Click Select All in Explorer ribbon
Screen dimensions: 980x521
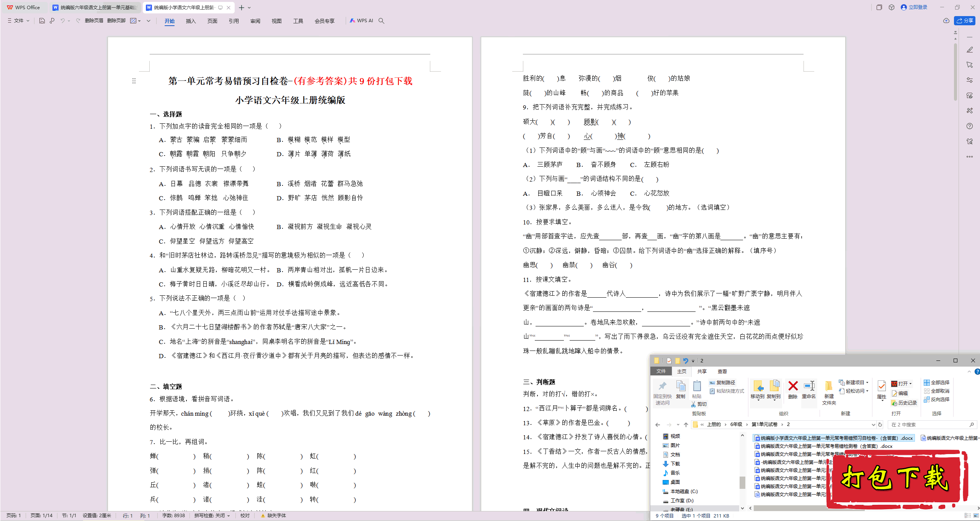click(936, 383)
